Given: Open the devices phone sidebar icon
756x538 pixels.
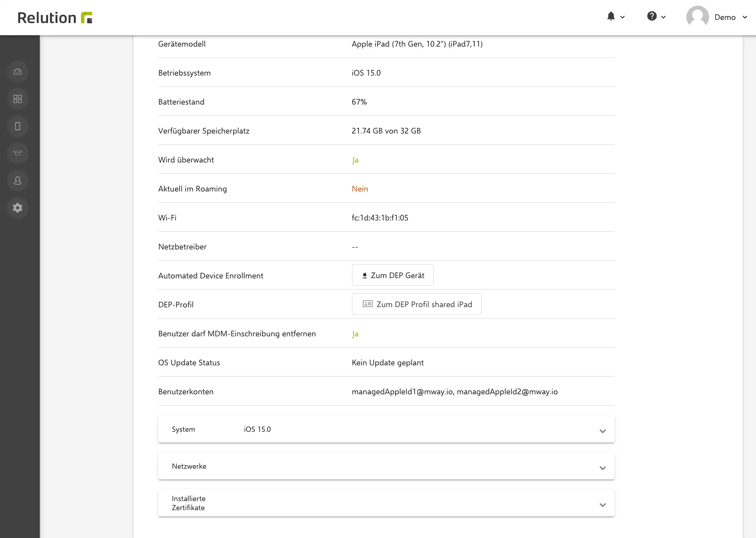Looking at the screenshot, I should [18, 126].
